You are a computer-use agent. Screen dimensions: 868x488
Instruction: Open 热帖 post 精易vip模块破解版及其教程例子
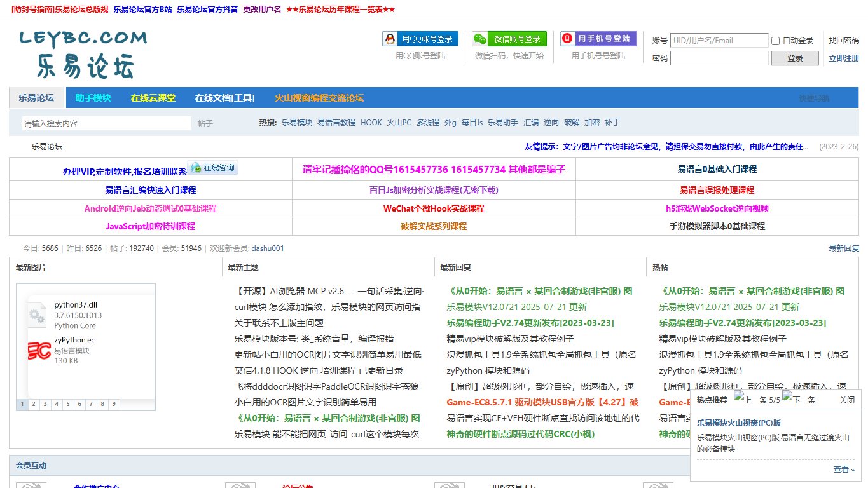tap(722, 339)
